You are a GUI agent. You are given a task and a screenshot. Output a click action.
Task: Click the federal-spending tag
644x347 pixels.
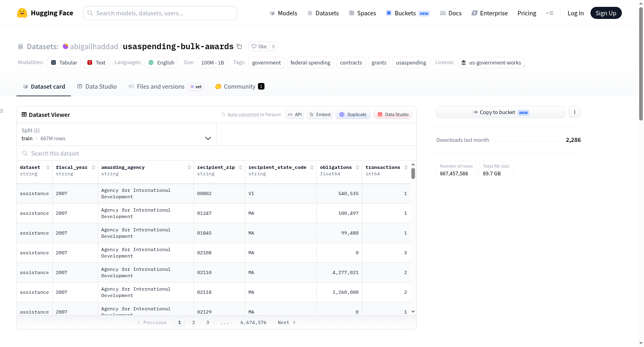pyautogui.click(x=310, y=62)
